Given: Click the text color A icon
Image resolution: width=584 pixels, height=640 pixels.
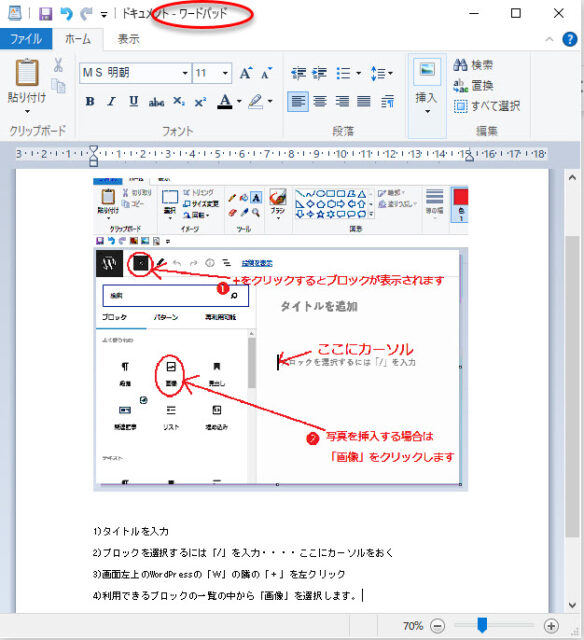Looking at the screenshot, I should [225, 102].
